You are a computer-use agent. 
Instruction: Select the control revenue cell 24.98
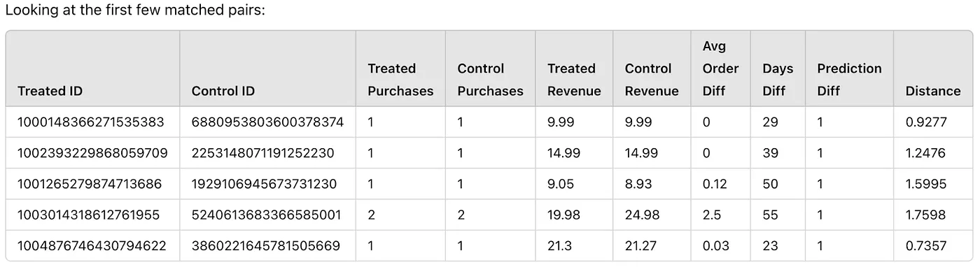642,215
